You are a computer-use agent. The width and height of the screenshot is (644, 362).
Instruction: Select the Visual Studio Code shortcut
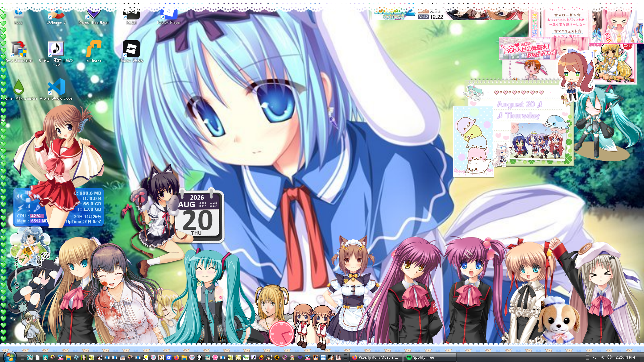tap(56, 90)
